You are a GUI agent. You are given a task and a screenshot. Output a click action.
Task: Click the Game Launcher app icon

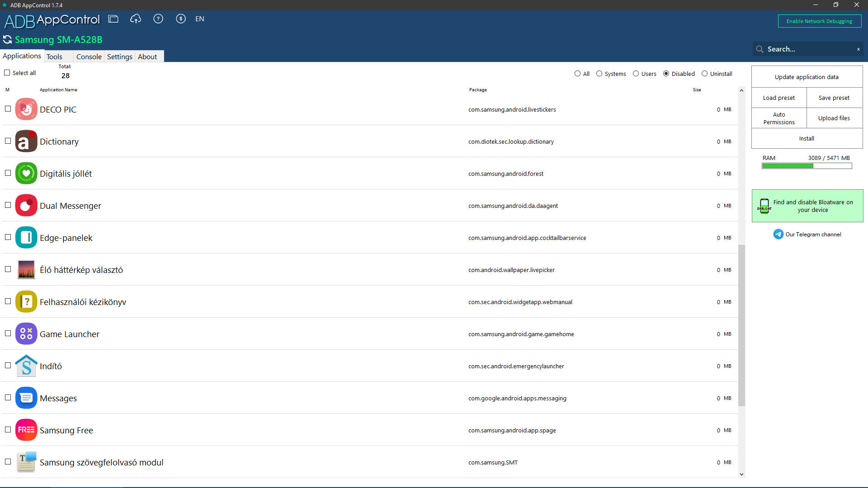pos(26,334)
